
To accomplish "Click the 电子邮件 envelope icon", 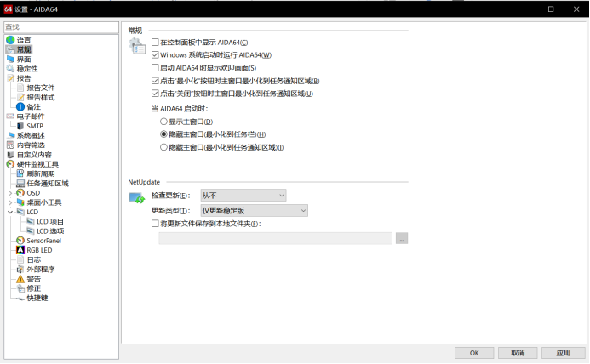I will pos(10,117).
